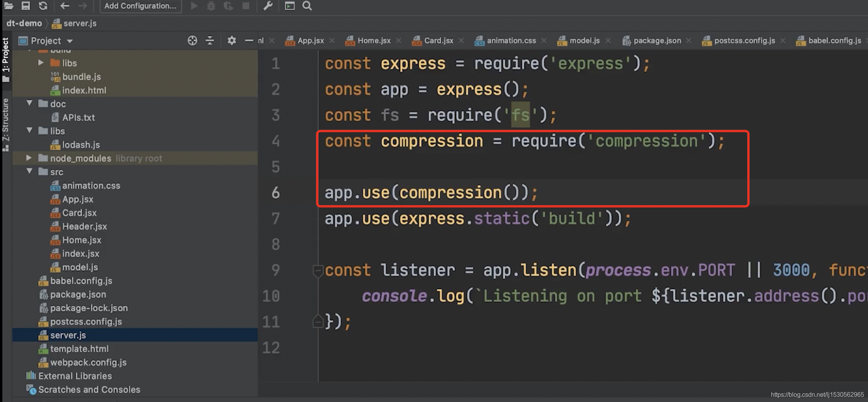Screen dimensions: 868x402
Task: Close the Home.jsx tab
Action: pos(399,41)
